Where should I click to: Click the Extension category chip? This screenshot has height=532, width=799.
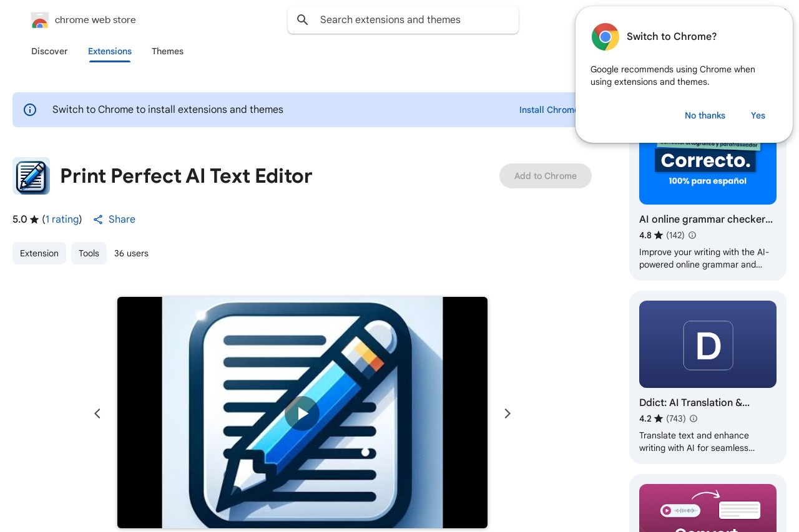39,253
